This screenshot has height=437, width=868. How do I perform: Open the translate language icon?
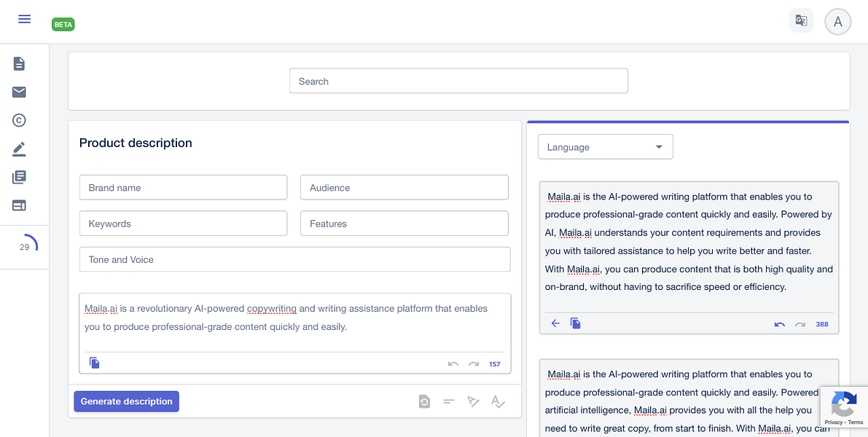click(x=801, y=20)
